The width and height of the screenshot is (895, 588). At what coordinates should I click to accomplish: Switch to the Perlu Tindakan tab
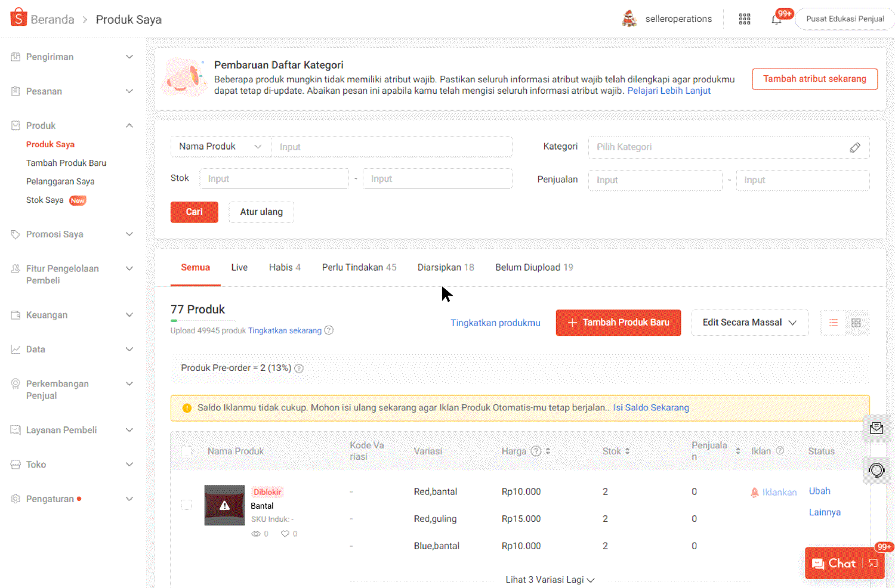(x=359, y=267)
